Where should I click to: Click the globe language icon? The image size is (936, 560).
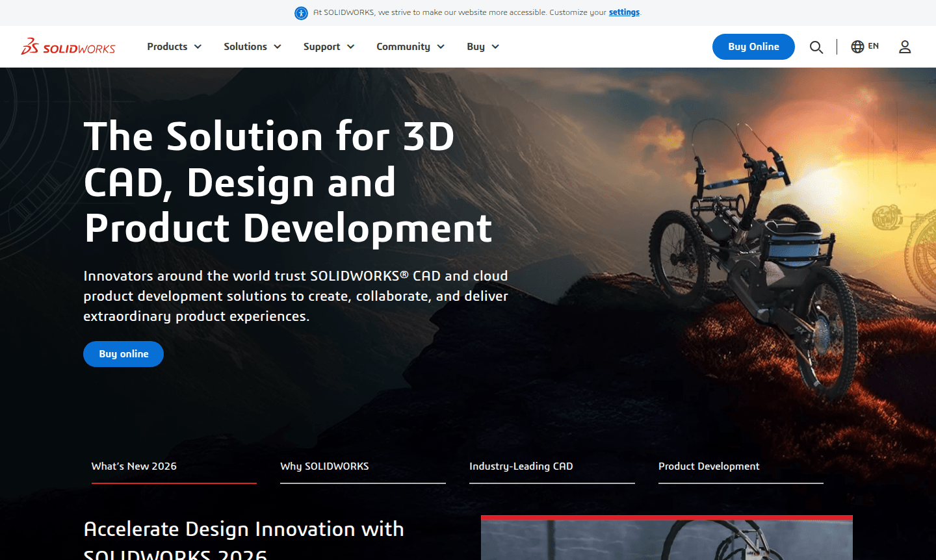click(856, 46)
